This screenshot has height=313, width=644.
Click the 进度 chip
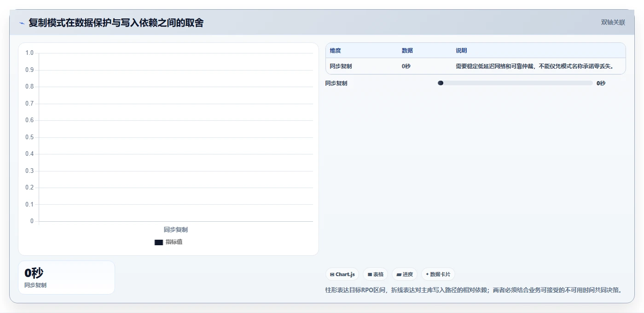(x=405, y=274)
